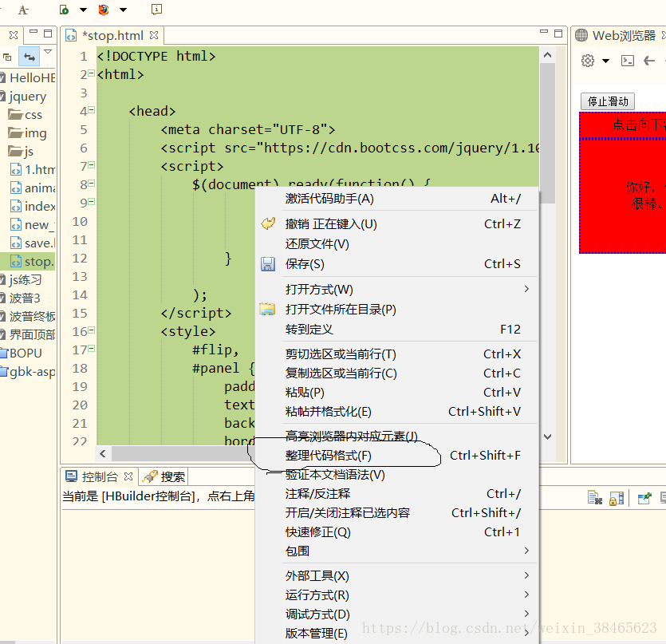The image size is (666, 644).
Task: Click editor vertical scrollbar down arrow
Action: click(547, 437)
